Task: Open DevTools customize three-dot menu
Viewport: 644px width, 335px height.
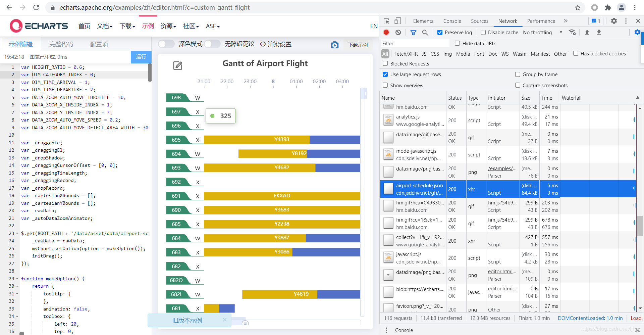Action: point(626,21)
